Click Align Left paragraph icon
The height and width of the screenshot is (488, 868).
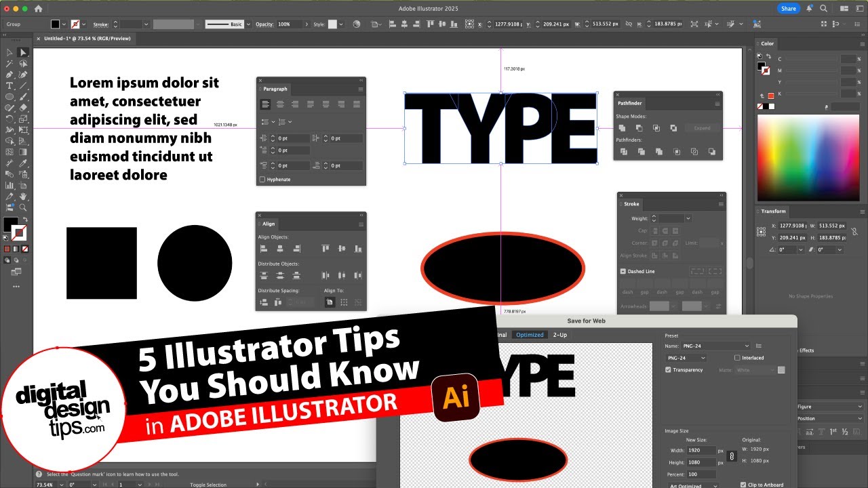[x=265, y=104]
